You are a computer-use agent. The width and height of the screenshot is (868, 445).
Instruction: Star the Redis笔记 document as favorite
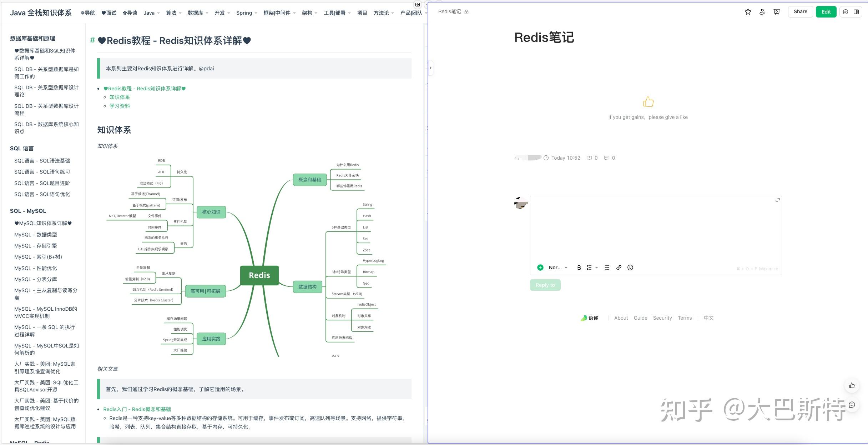tap(748, 12)
